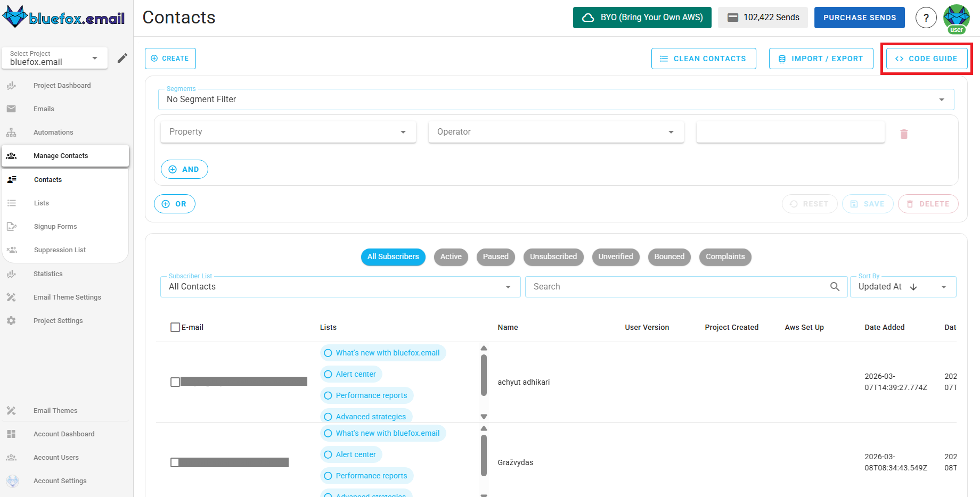Click the search magnifier icon
The height and width of the screenshot is (497, 980).
pos(835,287)
